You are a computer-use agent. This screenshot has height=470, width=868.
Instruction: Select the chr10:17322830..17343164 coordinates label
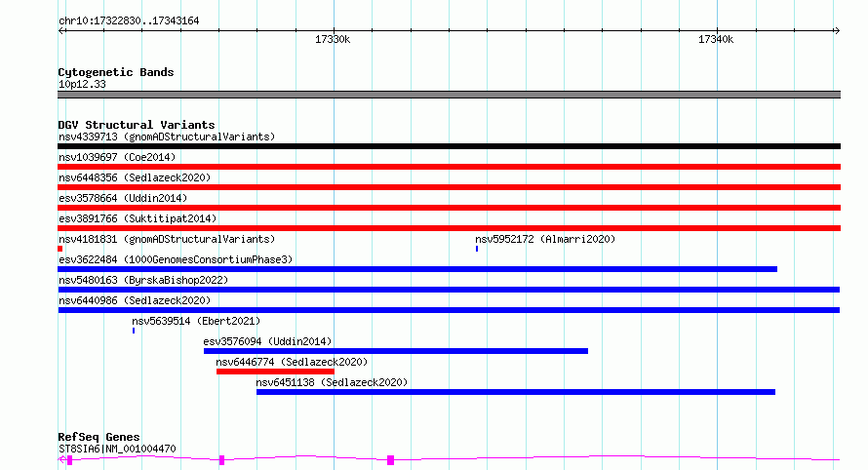129,21
